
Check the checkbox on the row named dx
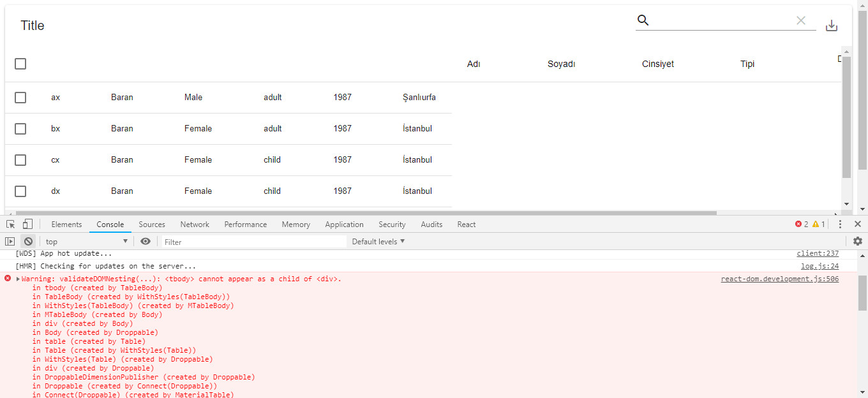[x=20, y=191]
